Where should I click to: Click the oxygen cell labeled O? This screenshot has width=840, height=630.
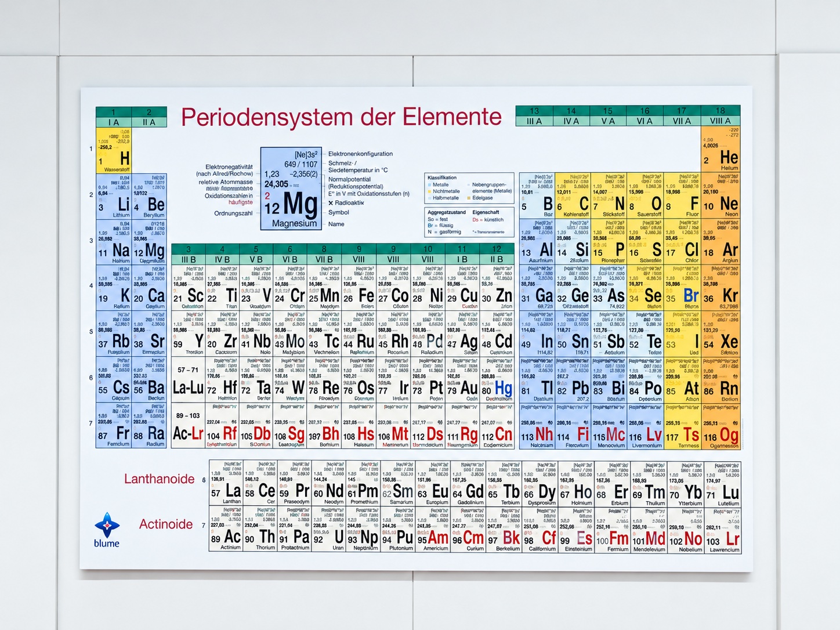pos(645,195)
